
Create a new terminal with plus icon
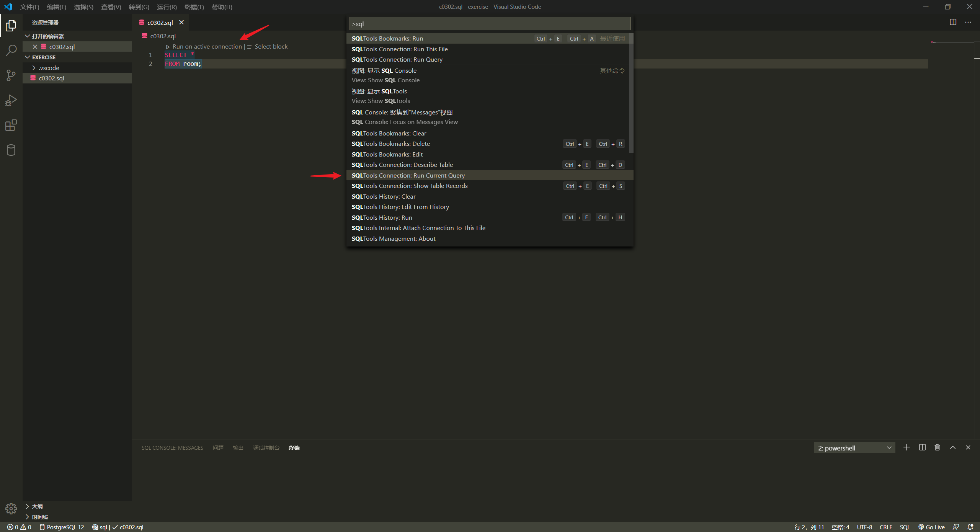click(x=906, y=447)
